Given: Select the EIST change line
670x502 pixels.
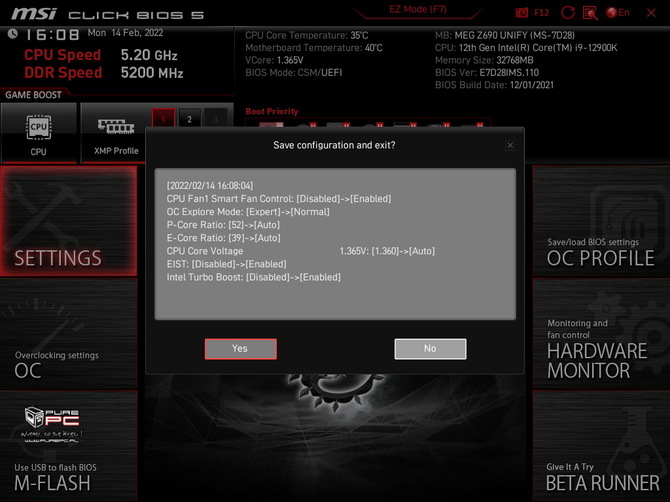Looking at the screenshot, I should [226, 264].
